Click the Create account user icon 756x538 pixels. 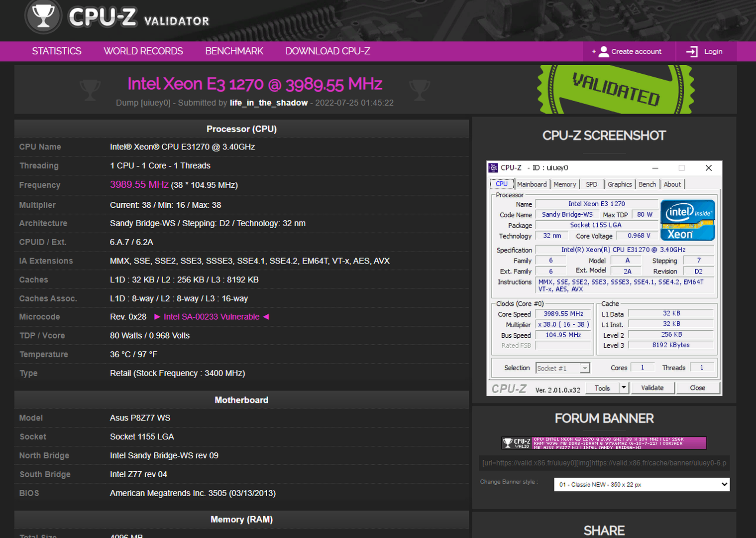603,52
